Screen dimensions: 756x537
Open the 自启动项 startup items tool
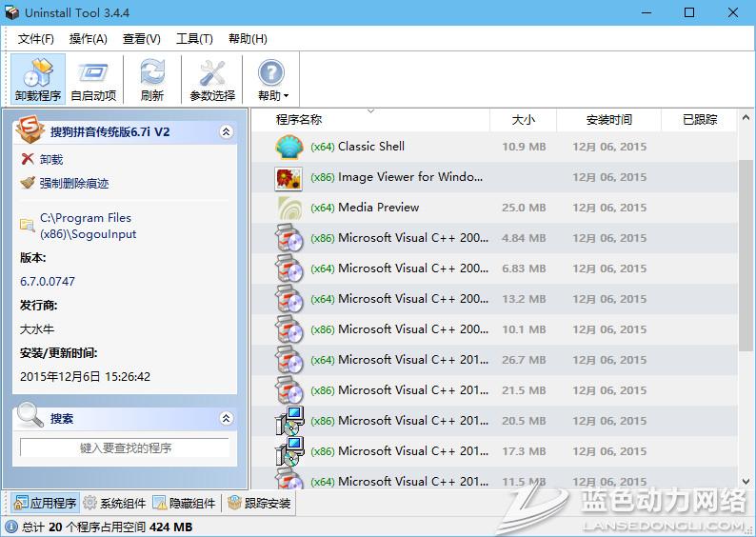click(93, 73)
